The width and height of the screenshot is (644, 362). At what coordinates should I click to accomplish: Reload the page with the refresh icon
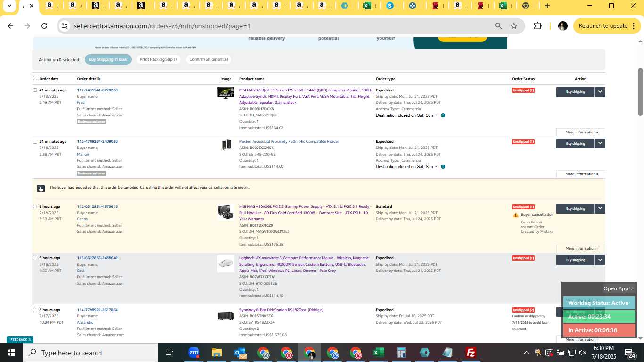[44, 26]
